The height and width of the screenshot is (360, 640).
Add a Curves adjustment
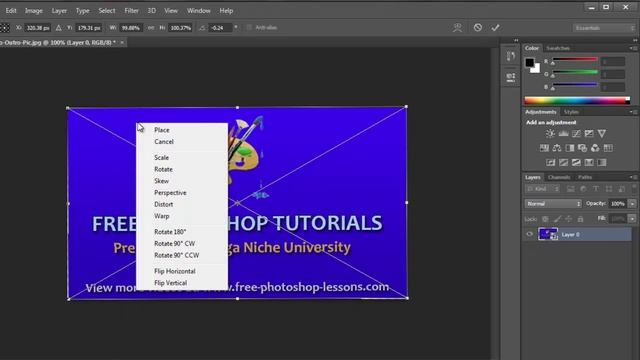[x=576, y=133]
